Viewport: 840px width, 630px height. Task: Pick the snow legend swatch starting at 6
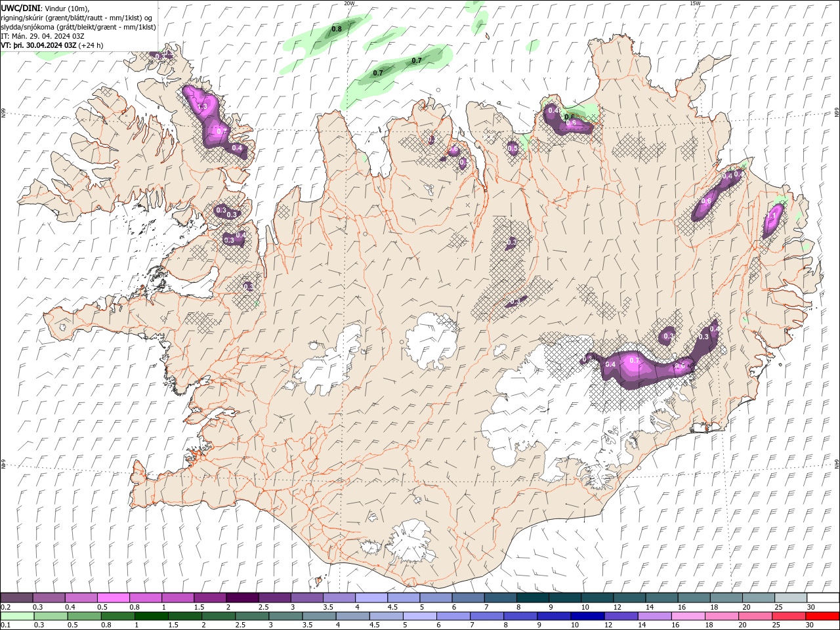point(467,598)
